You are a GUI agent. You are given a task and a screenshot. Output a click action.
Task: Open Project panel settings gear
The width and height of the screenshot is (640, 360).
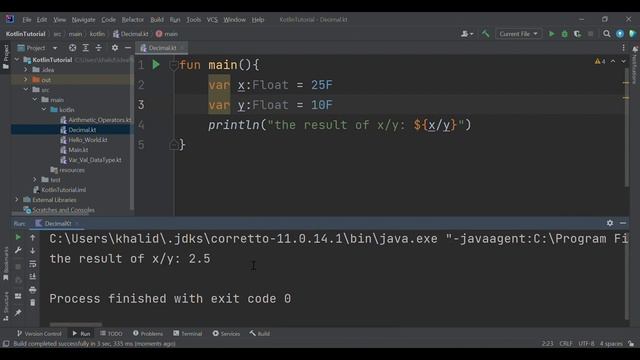[x=115, y=48]
